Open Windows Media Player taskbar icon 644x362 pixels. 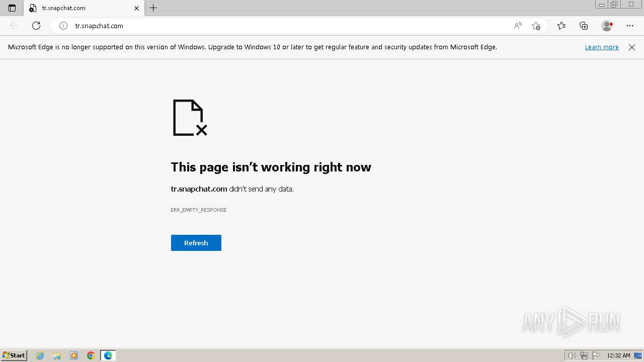[x=74, y=355]
